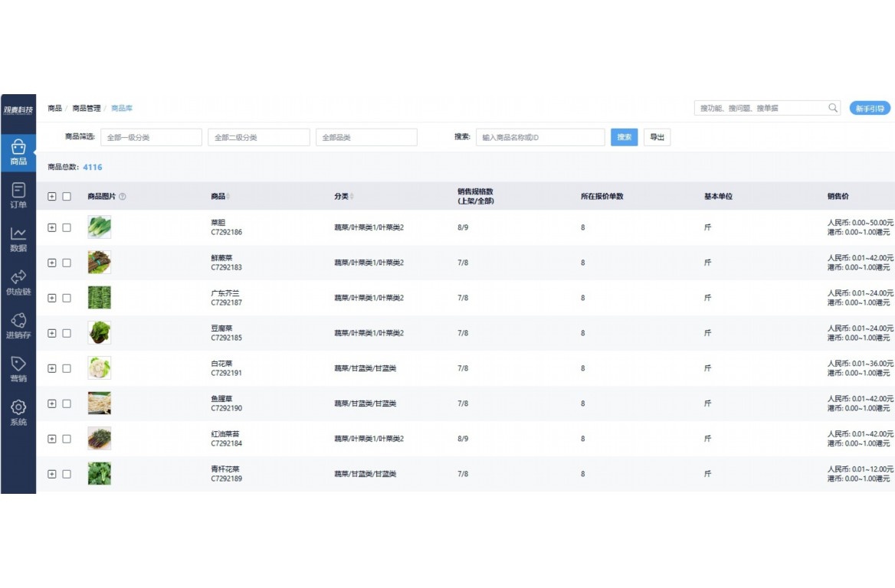895x588 pixels.
Task: Tick the select-all checkbox in table header
Action: (x=67, y=197)
